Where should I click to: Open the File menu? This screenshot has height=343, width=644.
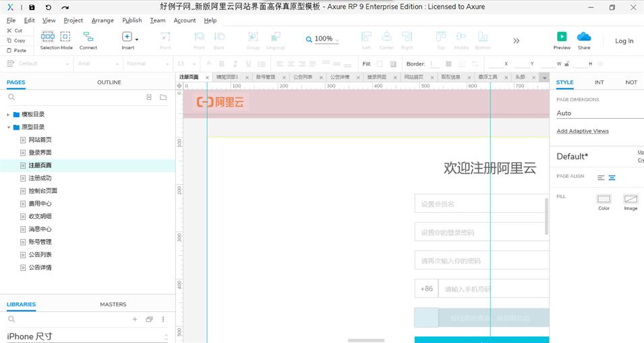(11, 20)
